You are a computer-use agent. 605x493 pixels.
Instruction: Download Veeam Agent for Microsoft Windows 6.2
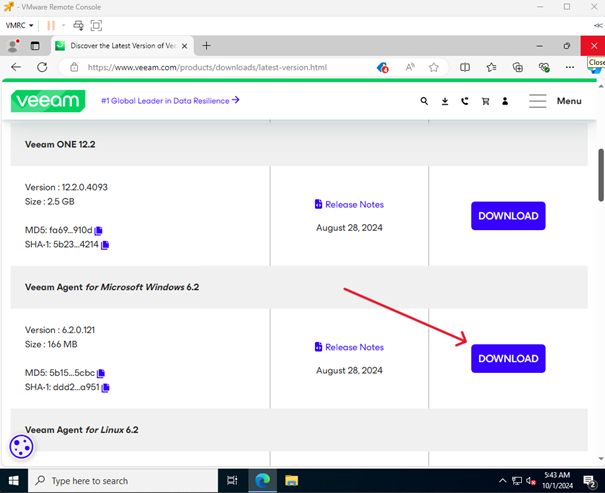508,359
